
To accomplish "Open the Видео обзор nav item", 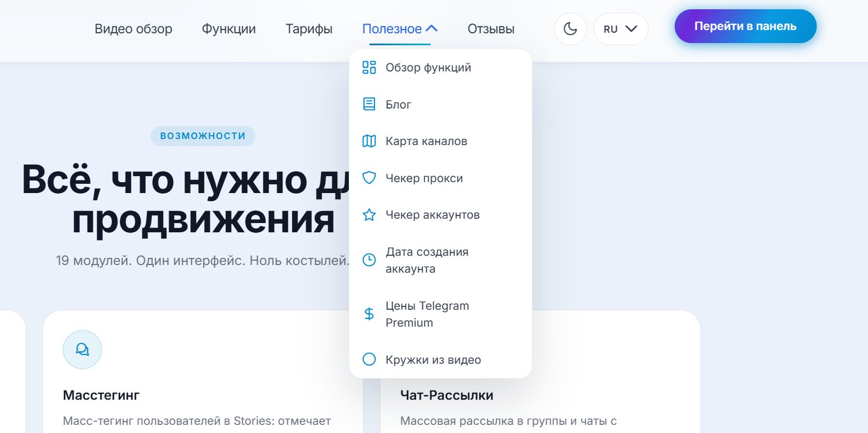I will [134, 28].
